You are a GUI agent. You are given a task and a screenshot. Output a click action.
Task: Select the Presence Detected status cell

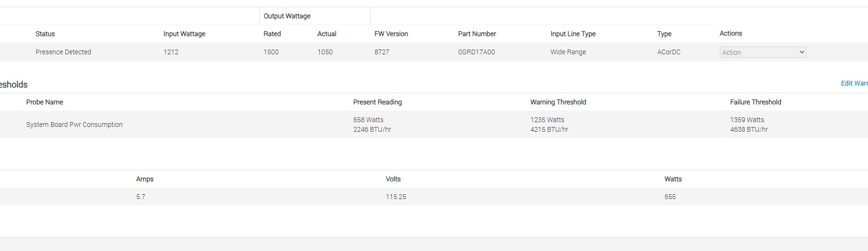(x=63, y=52)
